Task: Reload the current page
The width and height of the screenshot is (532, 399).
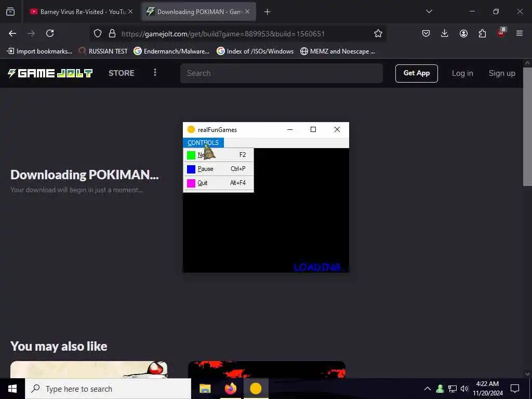Action: tap(50, 33)
